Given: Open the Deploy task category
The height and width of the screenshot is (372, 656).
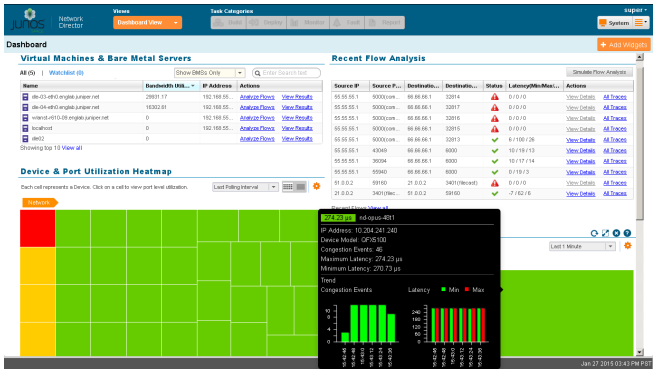Looking at the screenshot, I should tap(266, 23).
